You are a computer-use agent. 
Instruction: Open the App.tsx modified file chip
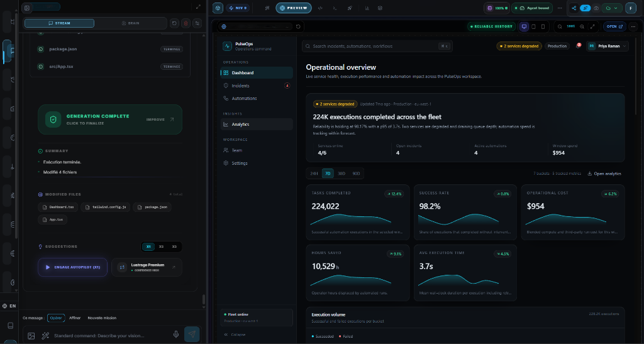(53, 219)
